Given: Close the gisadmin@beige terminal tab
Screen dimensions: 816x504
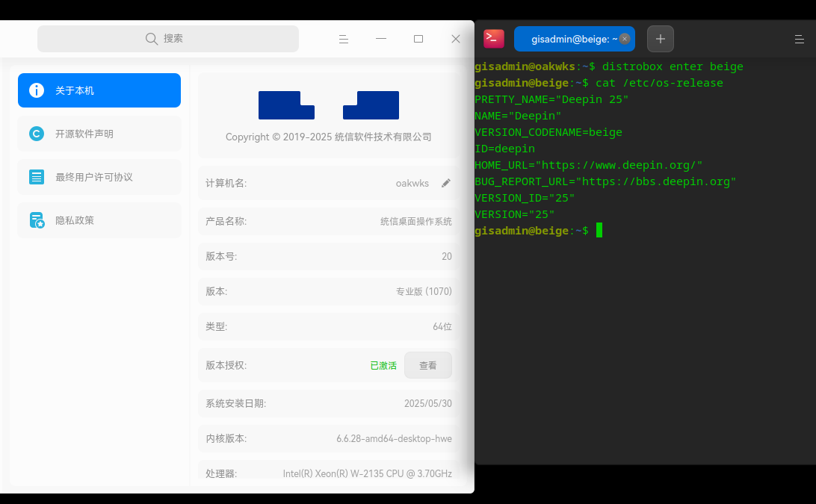Looking at the screenshot, I should point(625,39).
